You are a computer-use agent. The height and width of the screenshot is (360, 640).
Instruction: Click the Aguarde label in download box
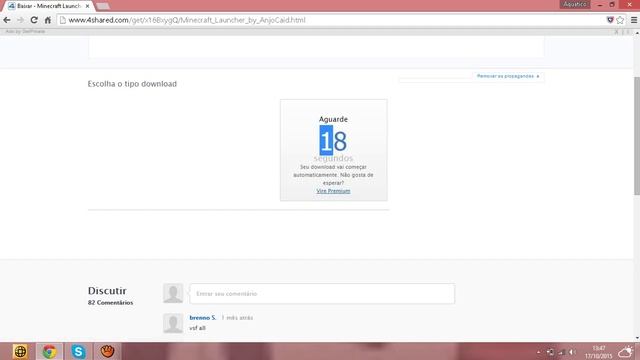point(333,119)
